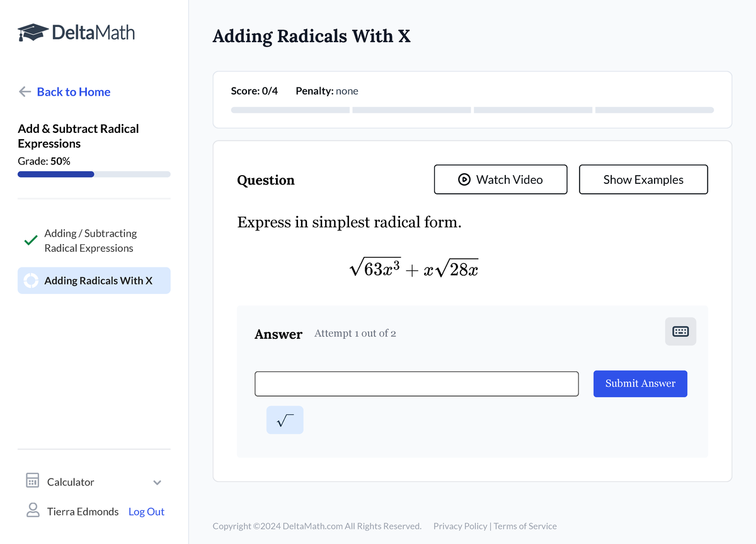
Task: Click the user profile icon near Tierra Edmonds
Action: pos(33,511)
